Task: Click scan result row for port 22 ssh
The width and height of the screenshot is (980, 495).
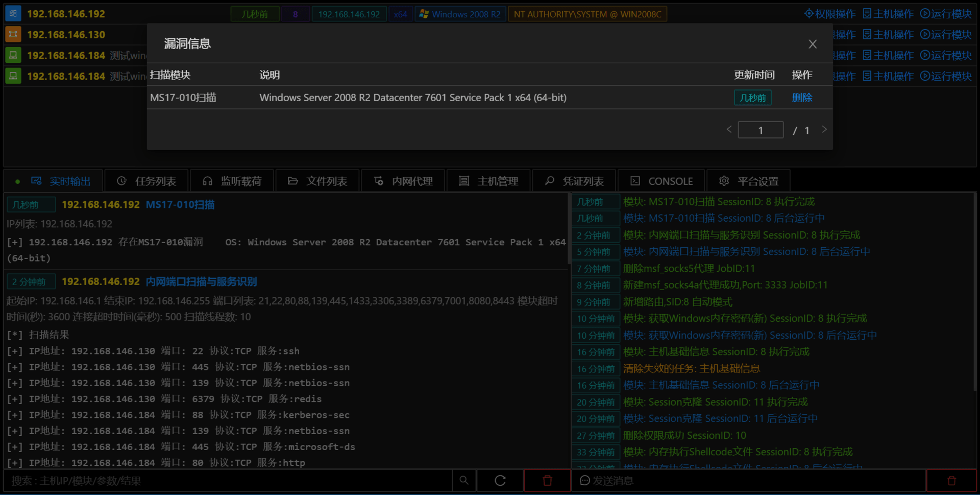Action: tap(153, 351)
